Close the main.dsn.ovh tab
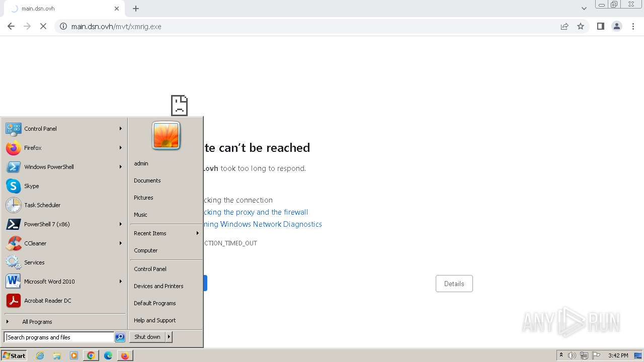 tap(117, 9)
